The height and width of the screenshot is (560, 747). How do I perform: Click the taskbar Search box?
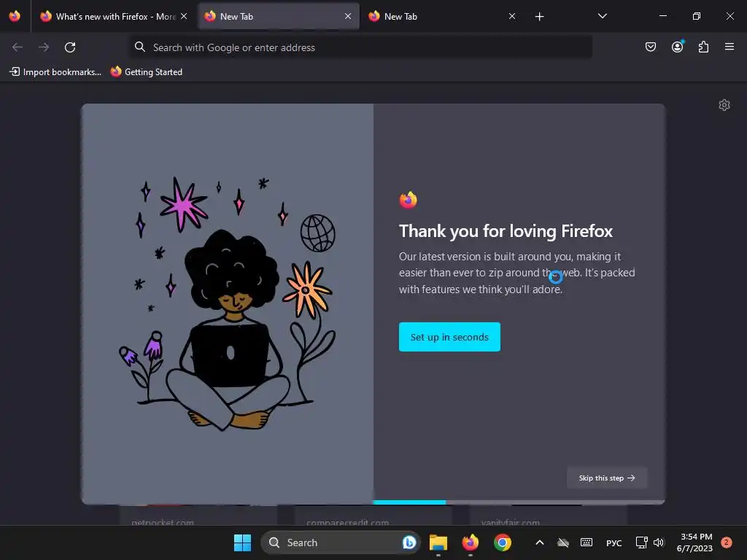coord(340,542)
